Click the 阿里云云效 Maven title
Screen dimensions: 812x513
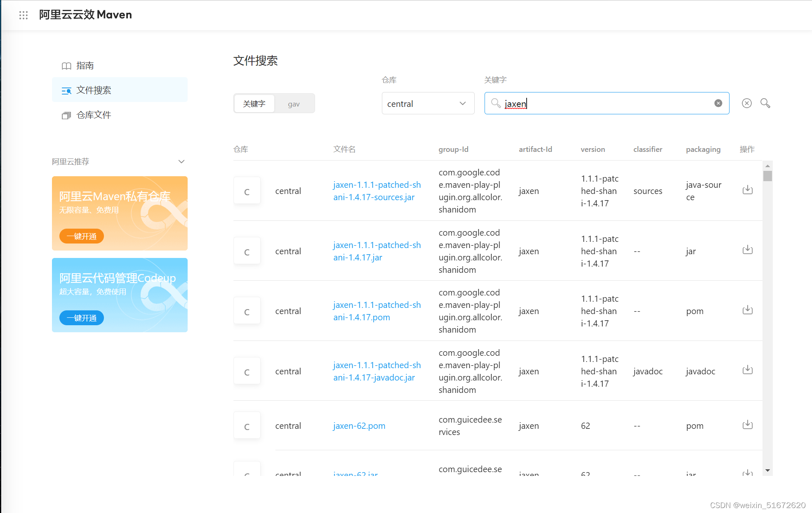click(x=85, y=15)
